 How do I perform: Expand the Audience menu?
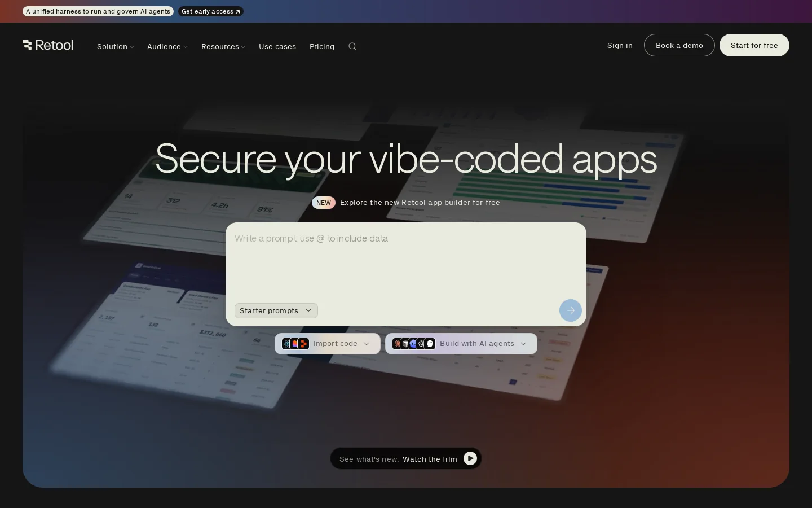(167, 46)
